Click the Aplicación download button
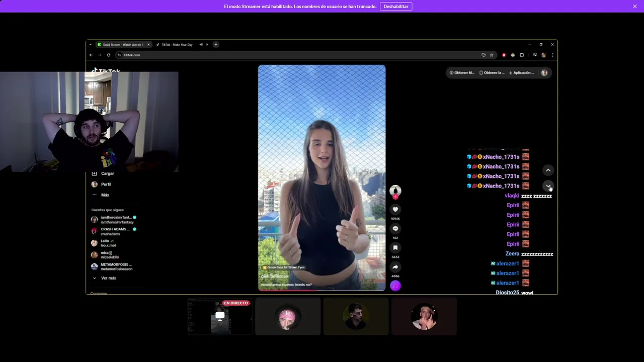644x362 pixels. click(522, 73)
